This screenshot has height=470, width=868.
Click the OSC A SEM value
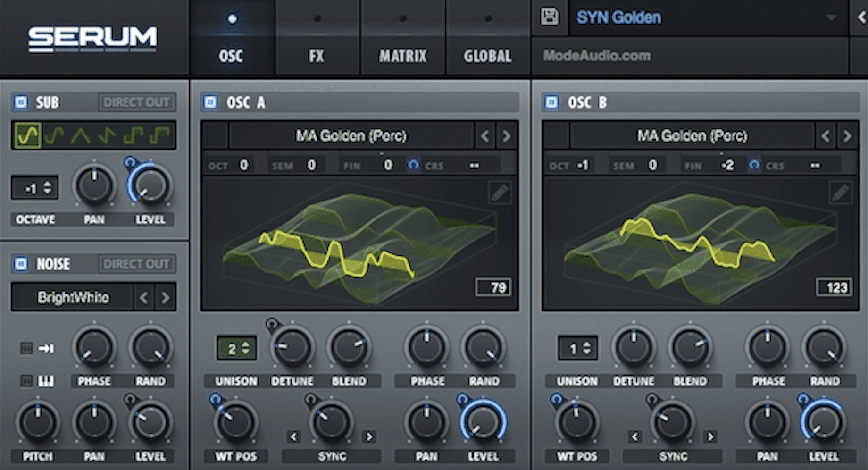[311, 165]
